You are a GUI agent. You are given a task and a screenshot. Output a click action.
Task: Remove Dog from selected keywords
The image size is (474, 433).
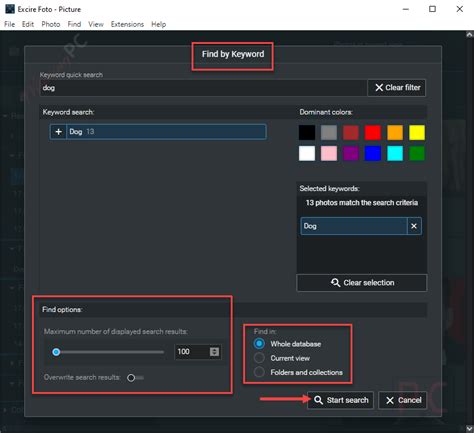(414, 226)
